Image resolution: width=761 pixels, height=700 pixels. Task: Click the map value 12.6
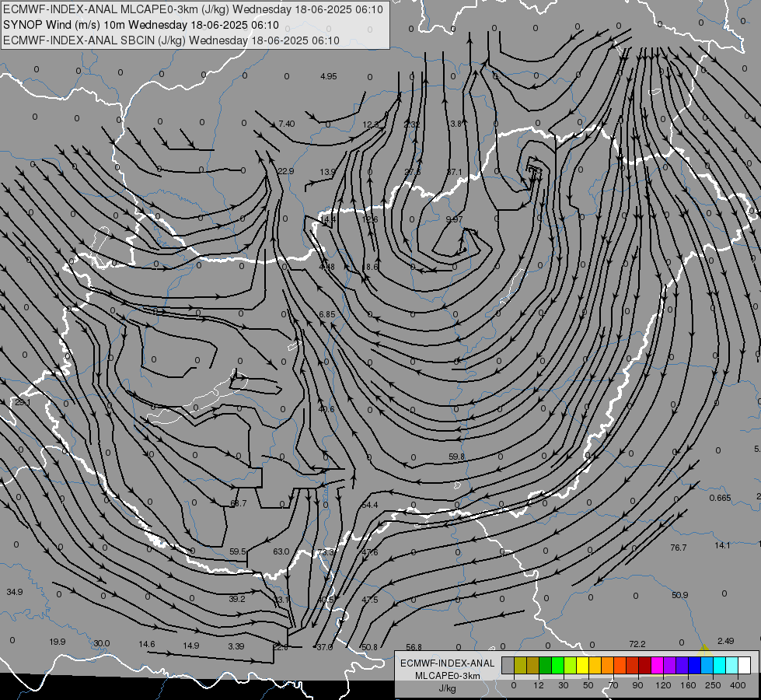[370, 219]
